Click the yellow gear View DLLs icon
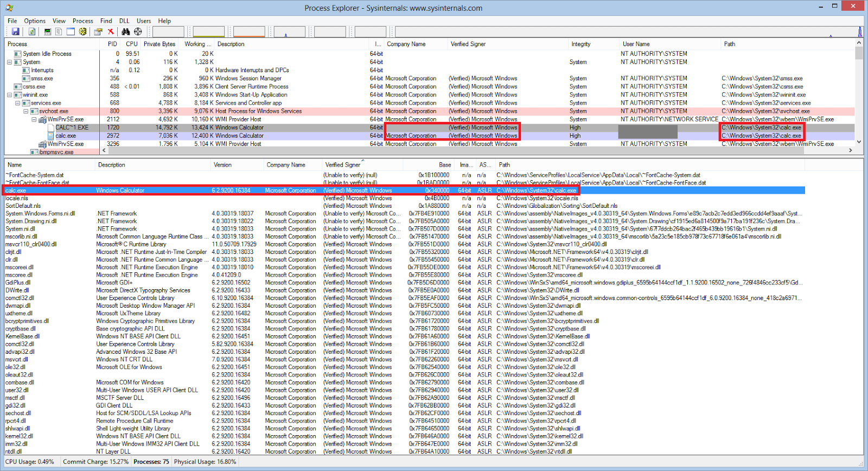 tap(83, 32)
